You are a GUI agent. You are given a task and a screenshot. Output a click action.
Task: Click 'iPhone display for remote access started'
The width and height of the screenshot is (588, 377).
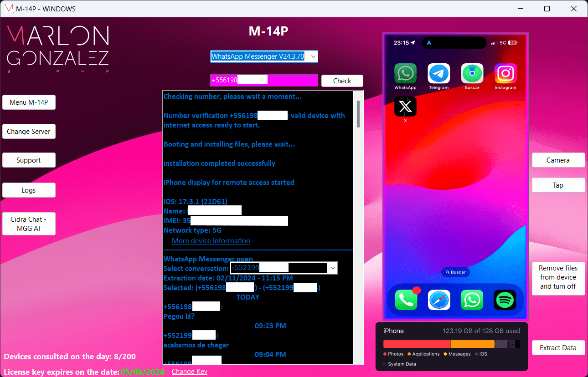[229, 182]
